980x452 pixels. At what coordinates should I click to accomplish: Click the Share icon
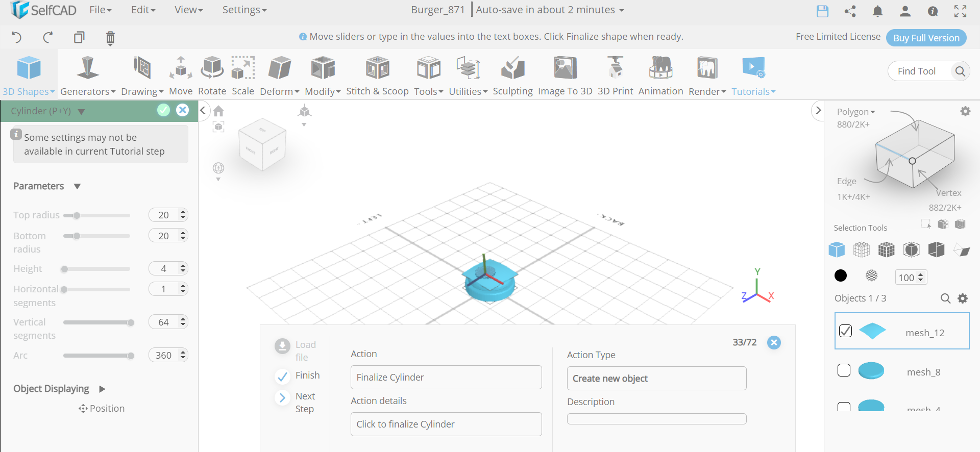tap(850, 11)
